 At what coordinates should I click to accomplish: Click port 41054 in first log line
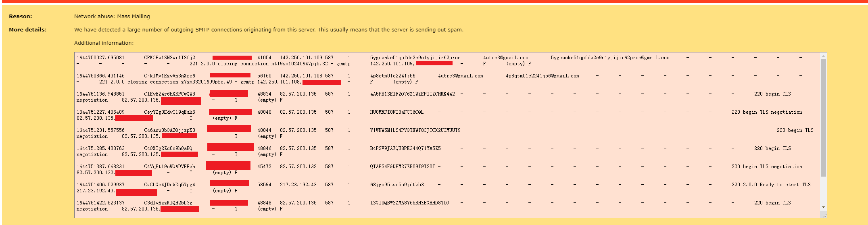click(264, 58)
